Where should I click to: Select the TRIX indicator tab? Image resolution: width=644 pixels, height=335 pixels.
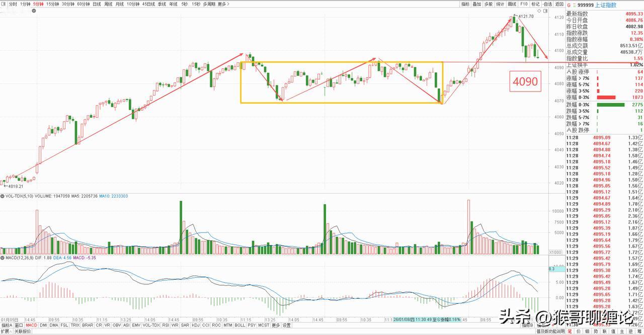coord(75,325)
